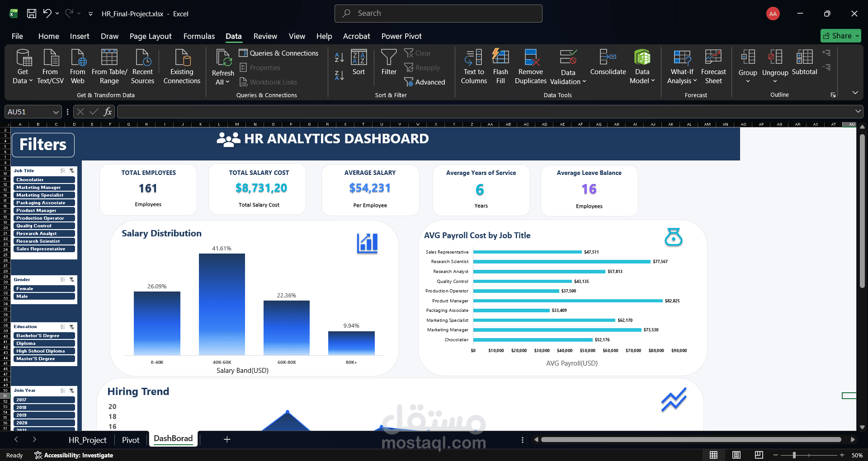Create a Forecast Sheet

pos(713,66)
